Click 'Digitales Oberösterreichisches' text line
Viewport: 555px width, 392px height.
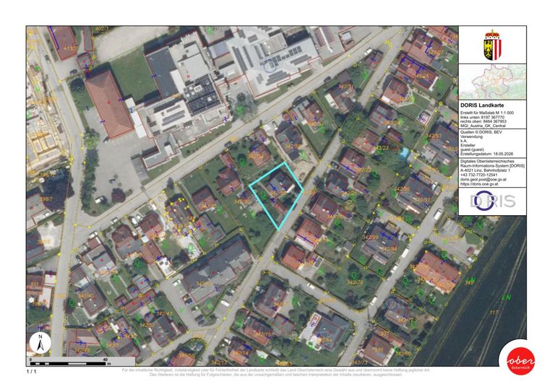click(487, 161)
